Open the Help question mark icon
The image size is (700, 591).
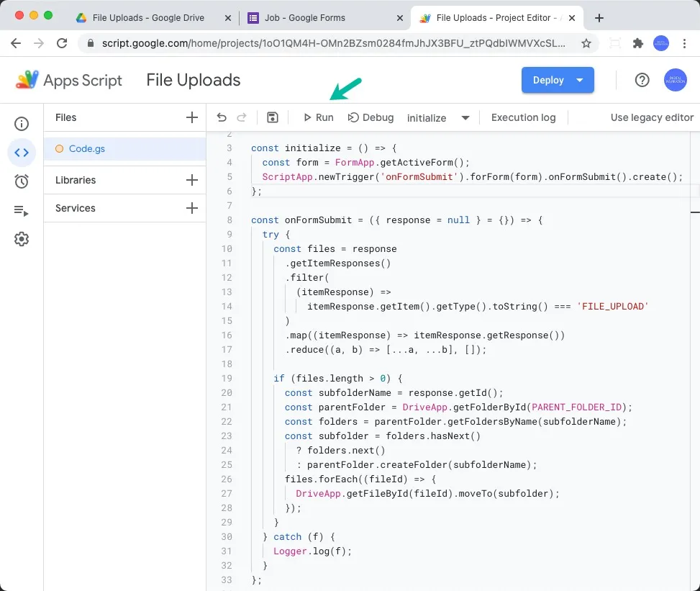click(642, 80)
